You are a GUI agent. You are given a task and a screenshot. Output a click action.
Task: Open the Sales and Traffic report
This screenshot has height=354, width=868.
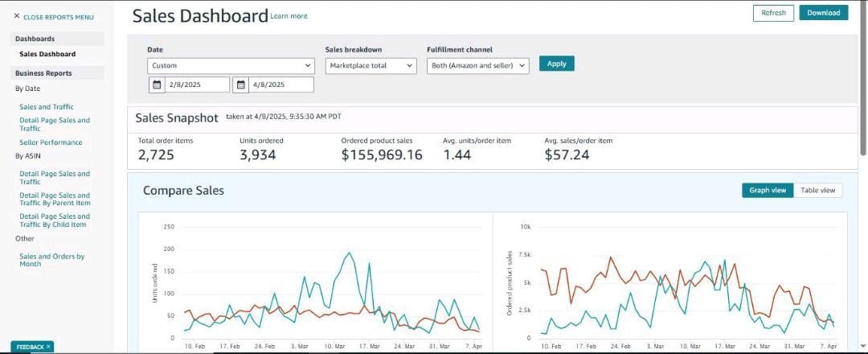click(47, 107)
